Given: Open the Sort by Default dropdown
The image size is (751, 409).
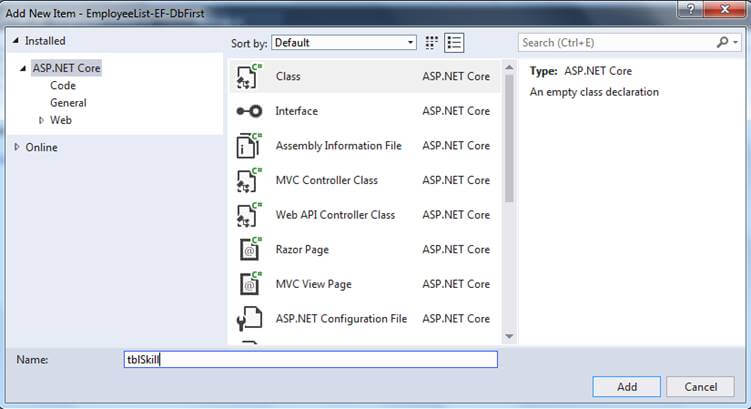Looking at the screenshot, I should coord(343,43).
